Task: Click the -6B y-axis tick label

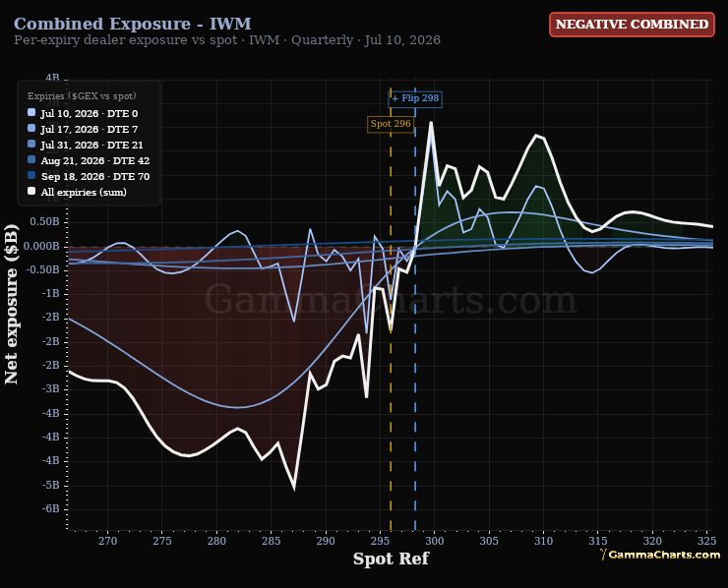Action: point(51,508)
